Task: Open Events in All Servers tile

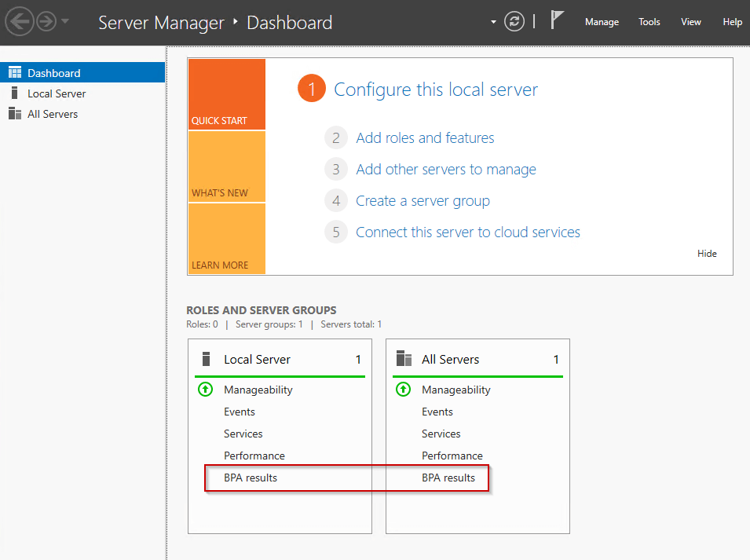Action: click(x=437, y=412)
